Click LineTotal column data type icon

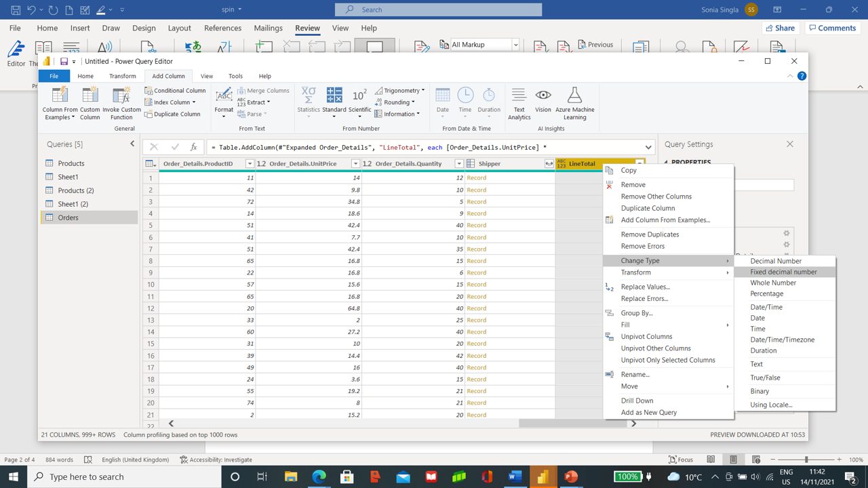click(x=561, y=164)
